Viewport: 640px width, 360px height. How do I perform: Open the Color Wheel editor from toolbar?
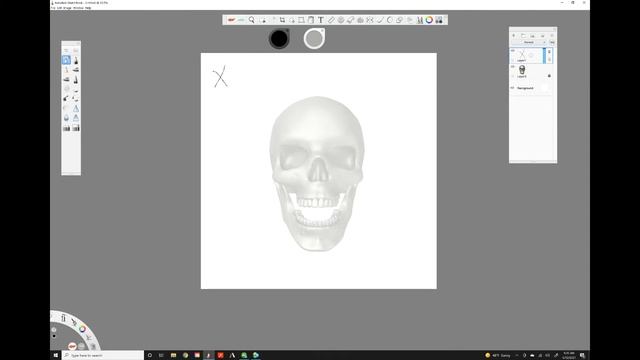(x=429, y=20)
